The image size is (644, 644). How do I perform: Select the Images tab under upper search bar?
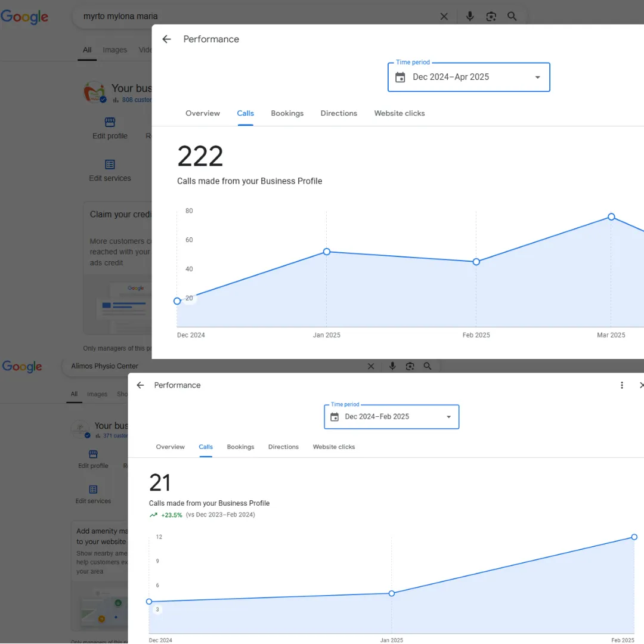pos(114,49)
